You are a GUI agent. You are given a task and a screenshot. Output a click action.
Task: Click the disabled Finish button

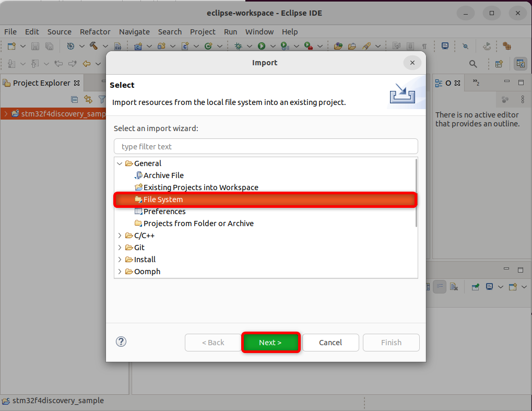click(x=391, y=343)
